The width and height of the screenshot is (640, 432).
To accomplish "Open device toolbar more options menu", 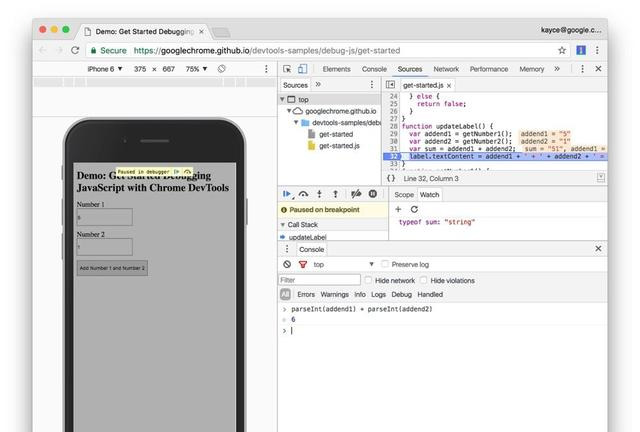I will point(266,69).
